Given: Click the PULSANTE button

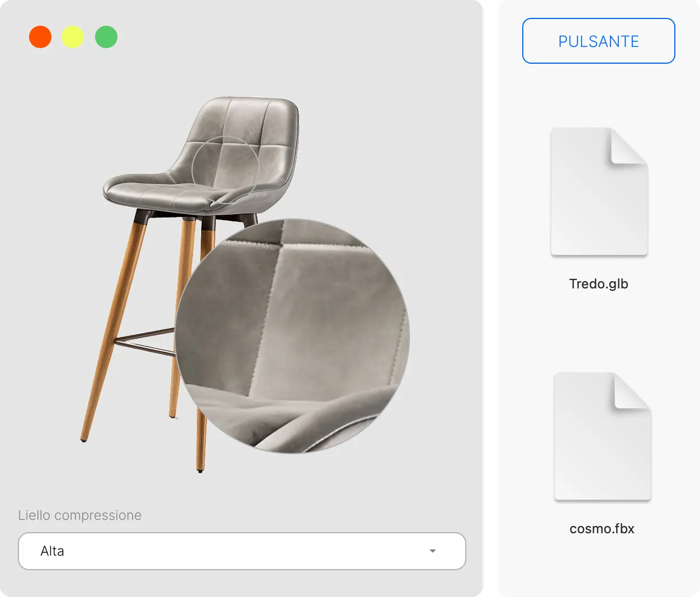Looking at the screenshot, I should [598, 41].
